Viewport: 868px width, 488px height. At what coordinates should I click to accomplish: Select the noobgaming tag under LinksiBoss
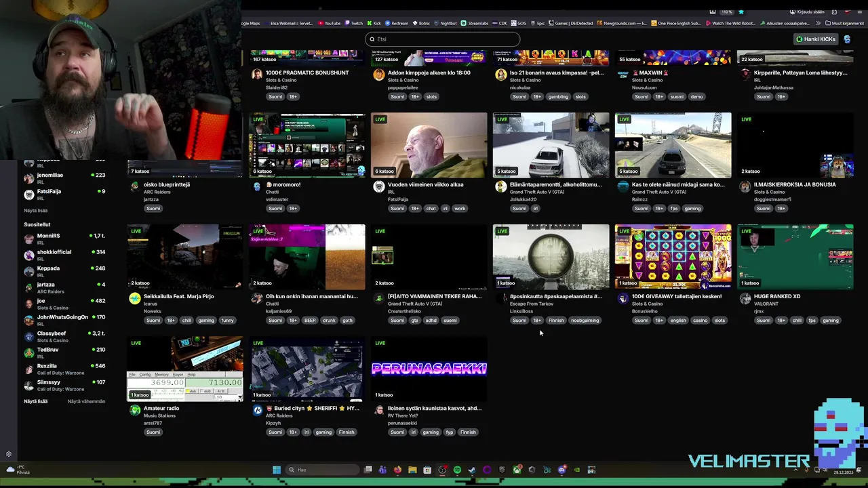585,321
